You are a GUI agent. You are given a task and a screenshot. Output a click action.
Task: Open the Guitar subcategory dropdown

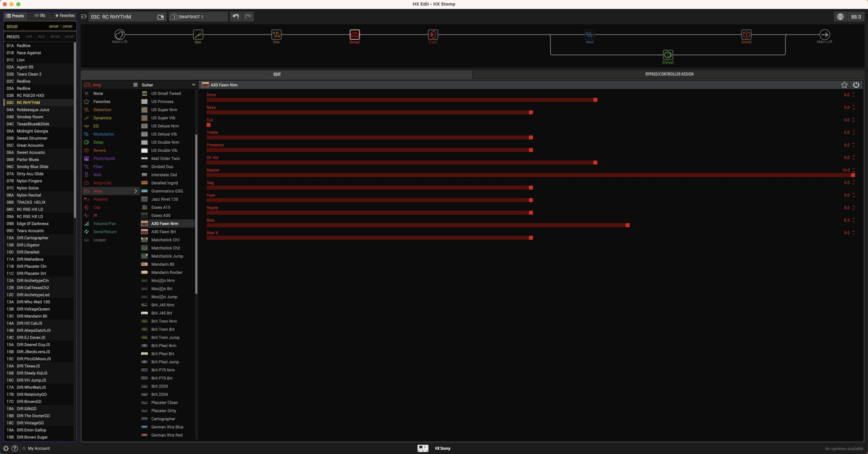point(193,85)
